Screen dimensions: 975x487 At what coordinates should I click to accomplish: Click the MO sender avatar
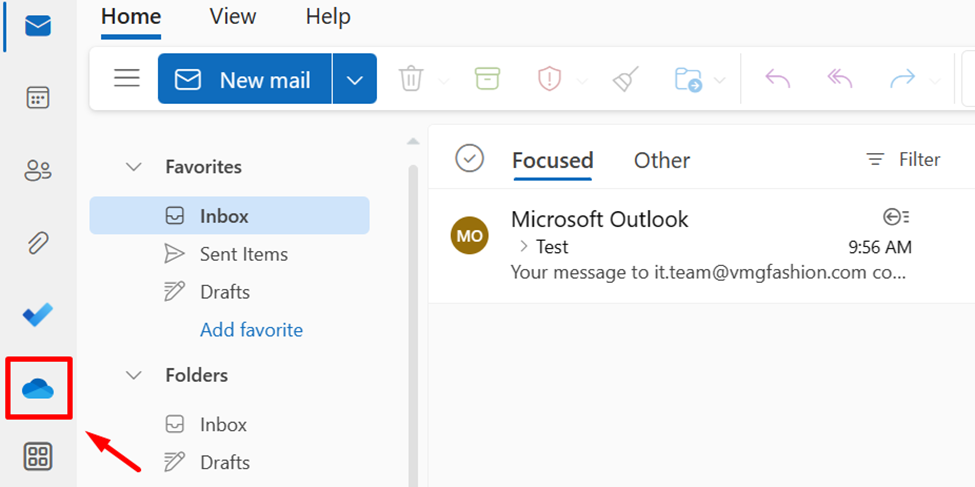click(x=469, y=236)
